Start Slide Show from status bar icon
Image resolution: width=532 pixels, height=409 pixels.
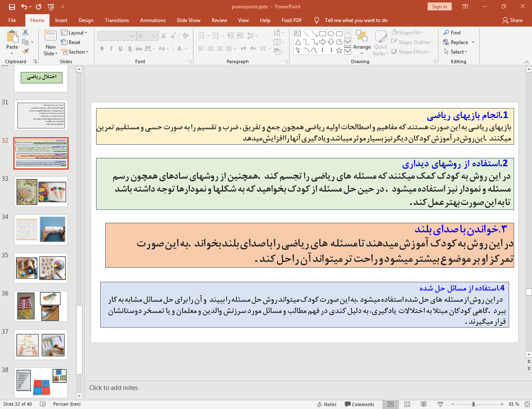click(440, 404)
